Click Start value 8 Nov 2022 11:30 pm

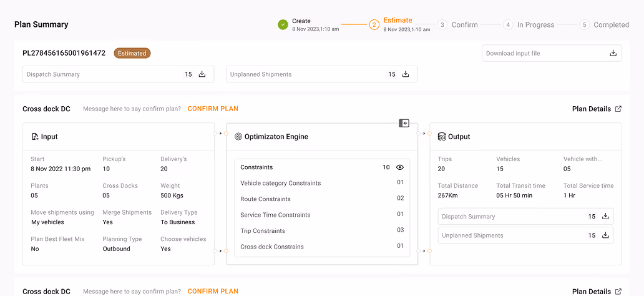61,169
